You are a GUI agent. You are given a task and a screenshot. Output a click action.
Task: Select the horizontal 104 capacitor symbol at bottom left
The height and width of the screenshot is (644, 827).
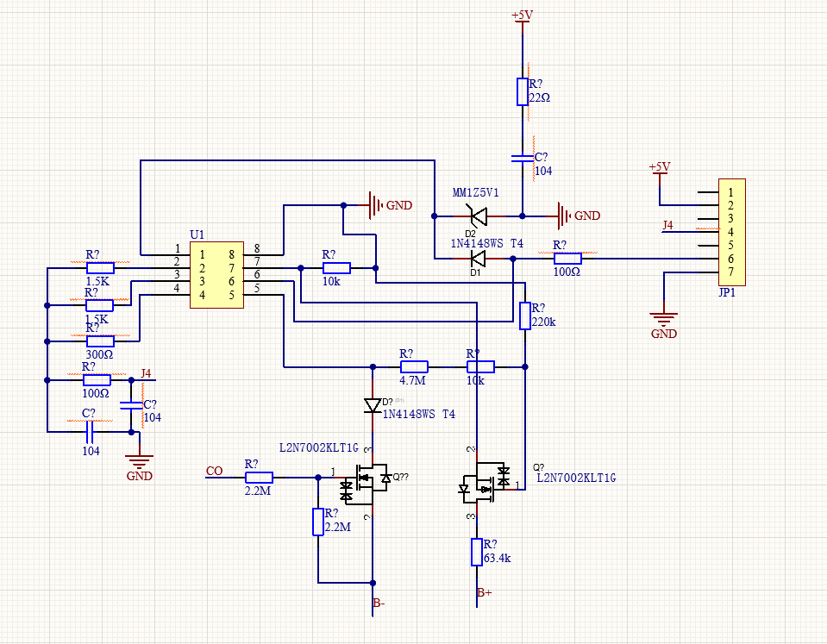click(90, 432)
